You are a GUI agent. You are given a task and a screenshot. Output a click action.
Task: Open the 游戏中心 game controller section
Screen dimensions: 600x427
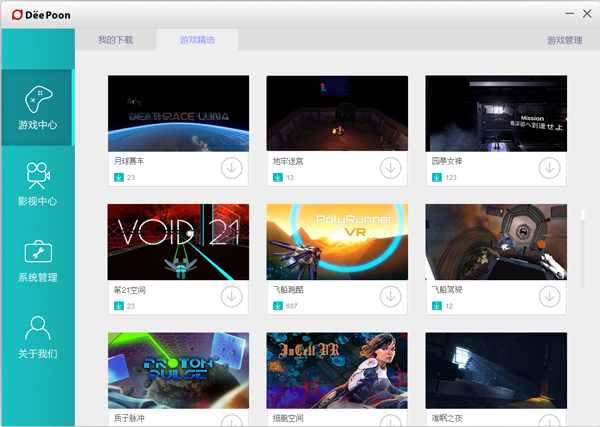click(x=38, y=108)
